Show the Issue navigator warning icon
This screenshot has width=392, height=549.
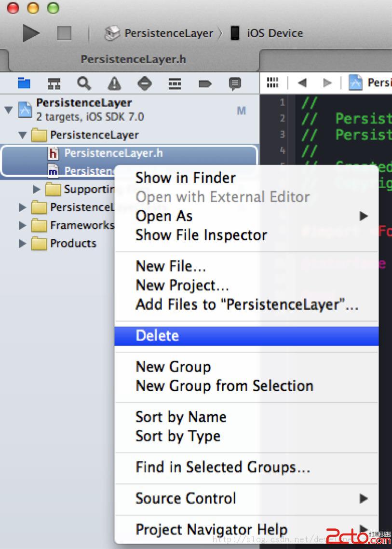114,83
